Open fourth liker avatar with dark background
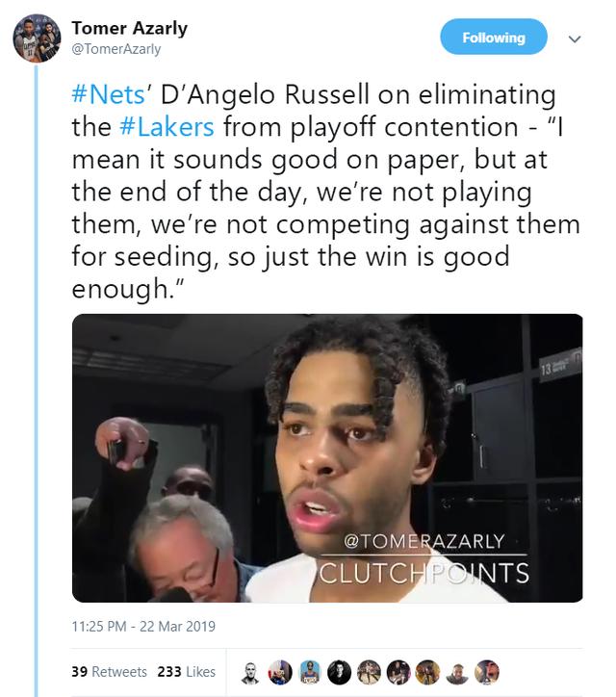The width and height of the screenshot is (616, 697). [x=339, y=672]
